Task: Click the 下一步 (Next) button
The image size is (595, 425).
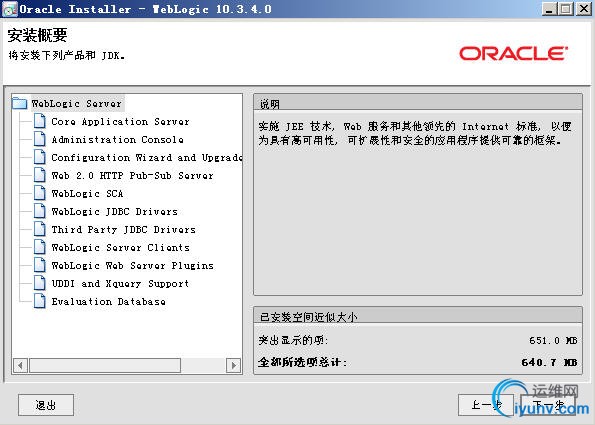Action: click(x=548, y=405)
